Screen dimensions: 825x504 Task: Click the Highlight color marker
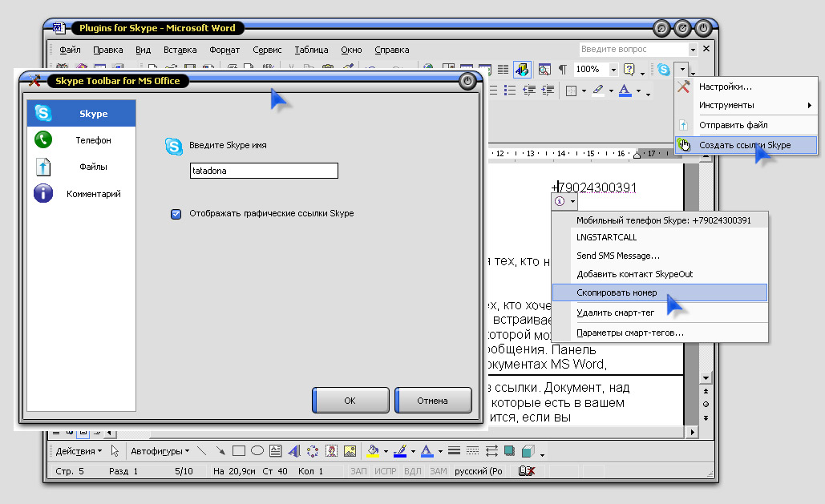pos(598,91)
